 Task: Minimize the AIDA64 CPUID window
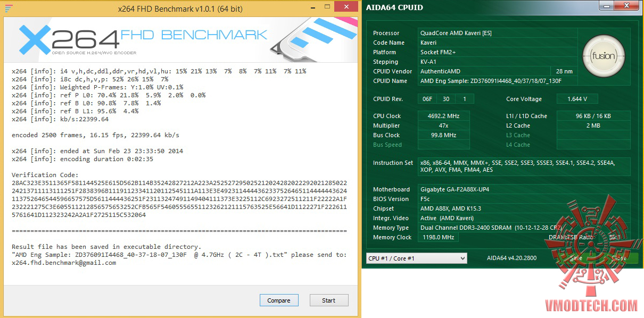tap(606, 6)
